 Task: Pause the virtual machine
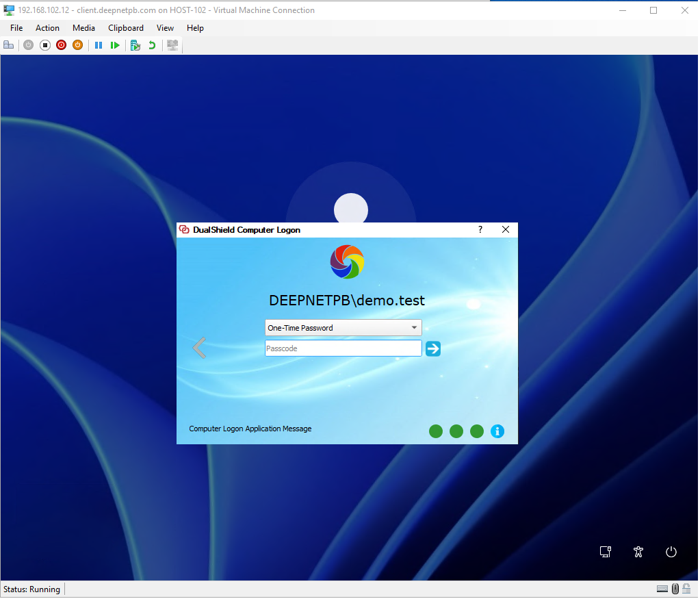point(99,45)
